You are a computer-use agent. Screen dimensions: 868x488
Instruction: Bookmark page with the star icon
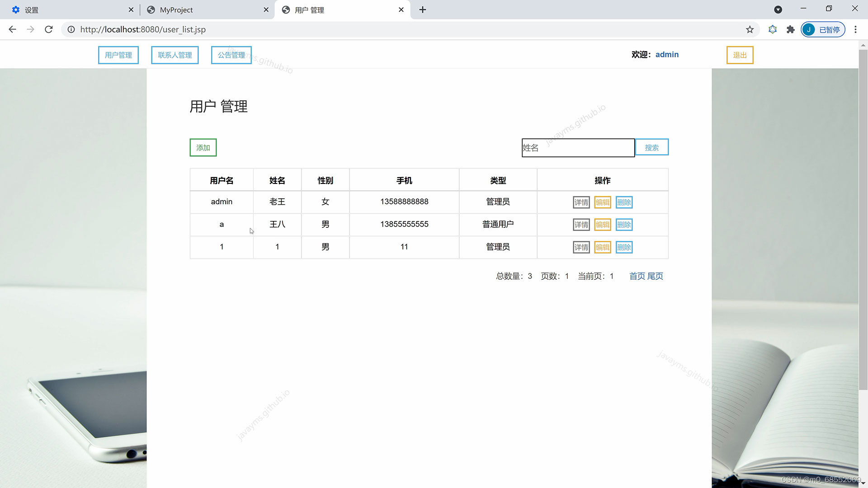pos(750,29)
